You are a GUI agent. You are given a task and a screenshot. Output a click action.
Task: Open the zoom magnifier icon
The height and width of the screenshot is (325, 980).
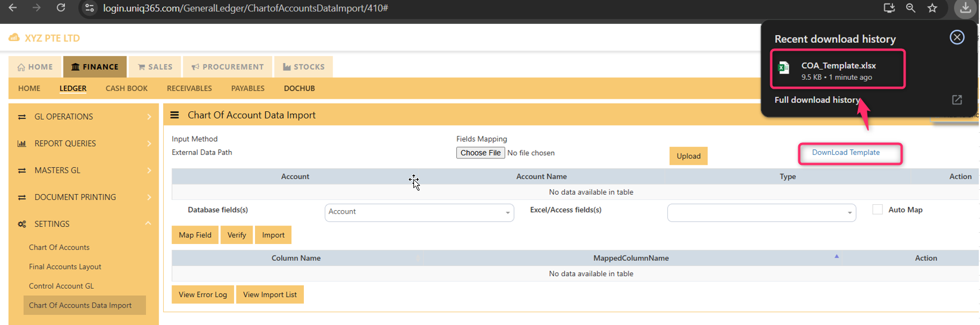coord(911,8)
